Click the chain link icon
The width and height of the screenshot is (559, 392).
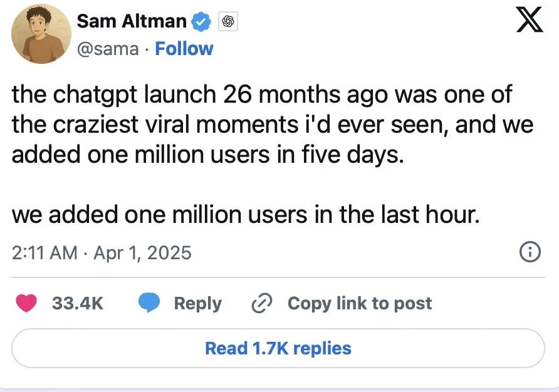[259, 304]
